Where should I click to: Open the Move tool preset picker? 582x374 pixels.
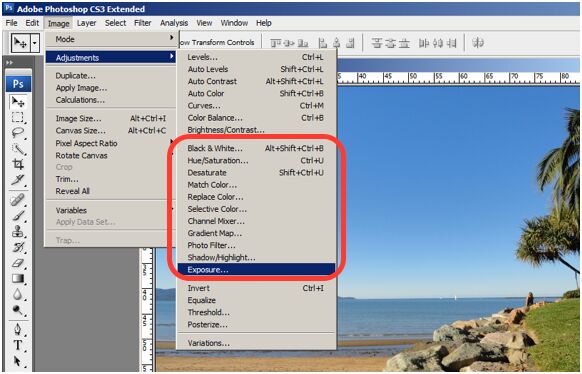20,43
